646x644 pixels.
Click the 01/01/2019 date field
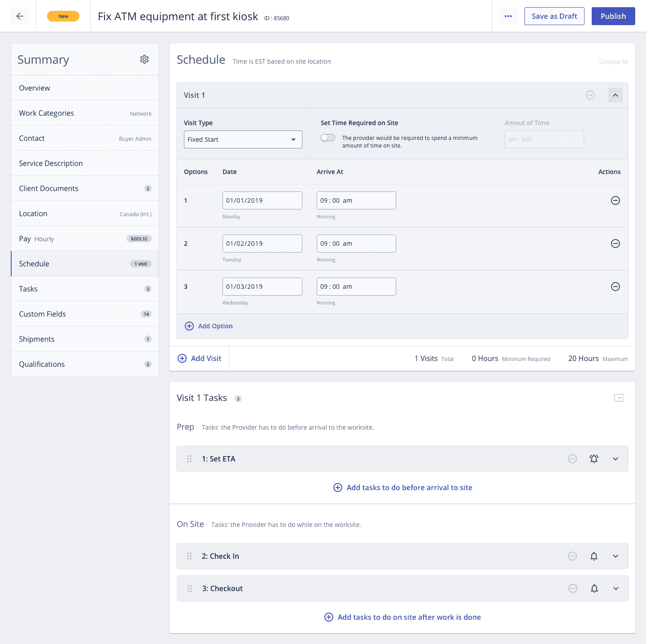(x=262, y=200)
